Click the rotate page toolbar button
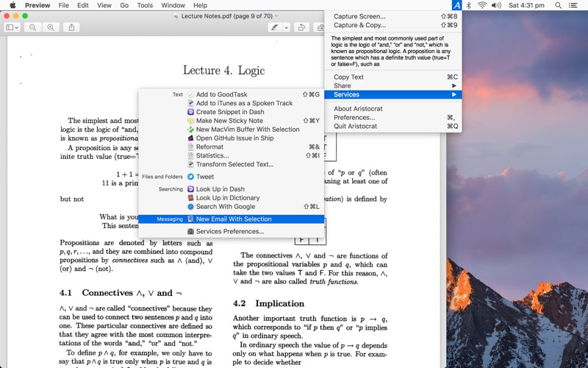This screenshot has width=588, height=368. tap(301, 27)
